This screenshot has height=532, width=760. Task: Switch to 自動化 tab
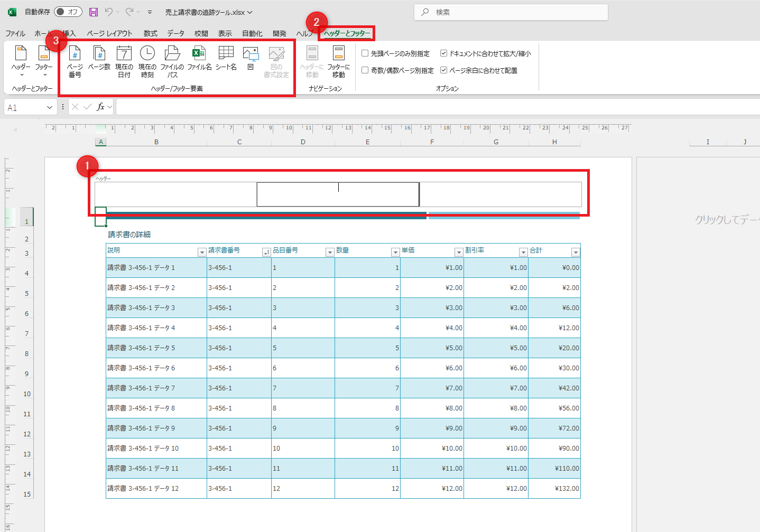click(252, 33)
